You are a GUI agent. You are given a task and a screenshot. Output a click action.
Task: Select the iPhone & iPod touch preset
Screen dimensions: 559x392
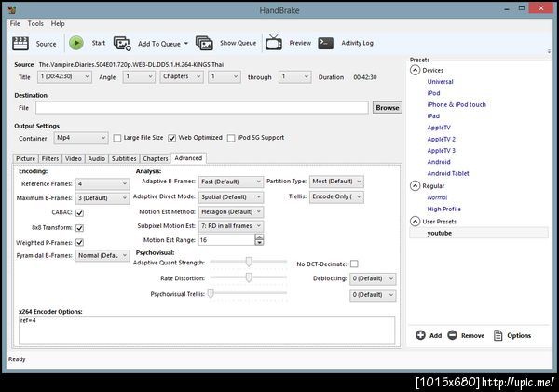(x=457, y=105)
